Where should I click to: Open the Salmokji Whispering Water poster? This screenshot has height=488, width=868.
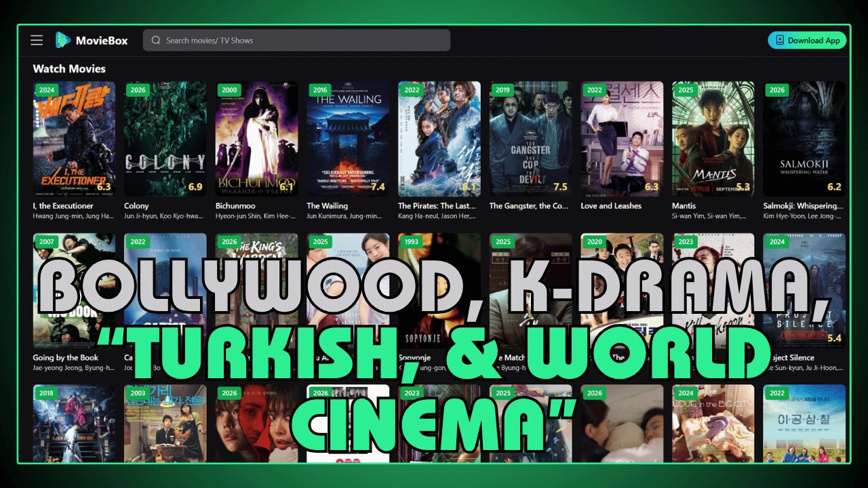[805, 139]
